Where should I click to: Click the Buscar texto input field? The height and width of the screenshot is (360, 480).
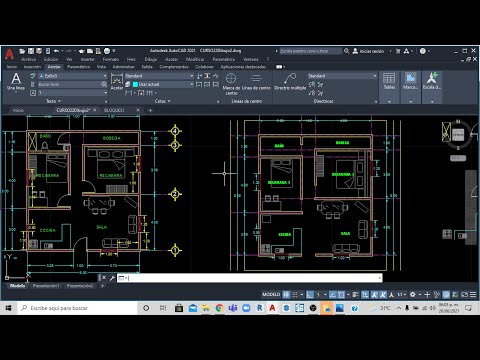69,84
